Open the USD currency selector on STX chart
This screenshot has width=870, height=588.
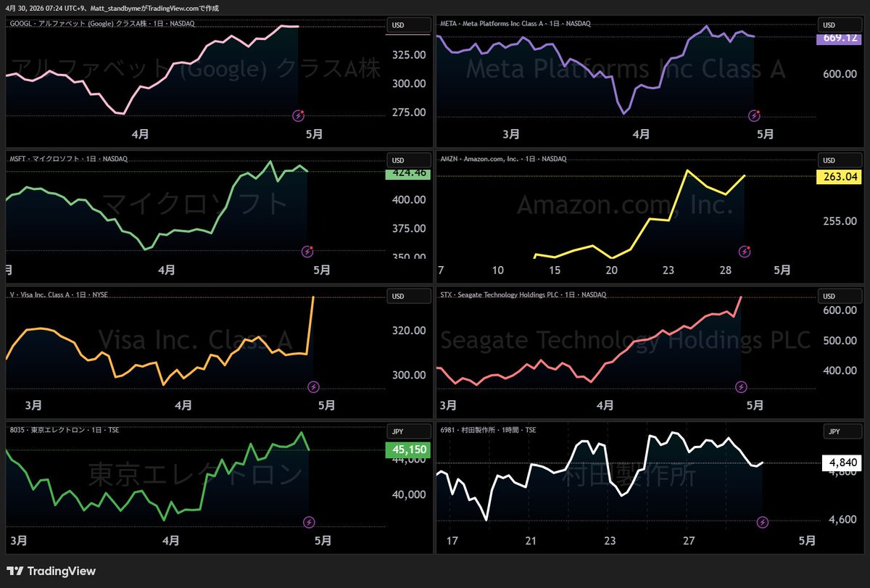[840, 296]
